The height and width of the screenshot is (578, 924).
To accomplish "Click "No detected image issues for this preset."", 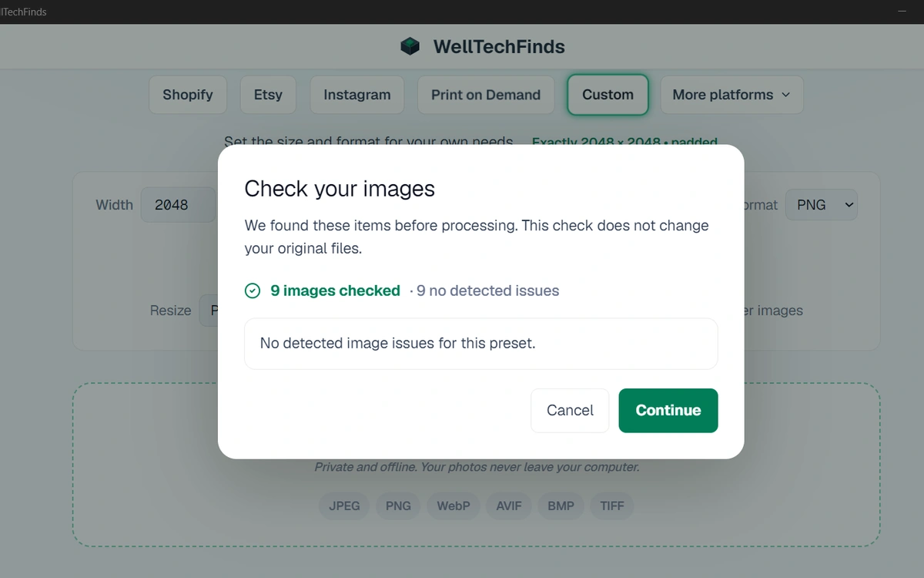I will 397,343.
